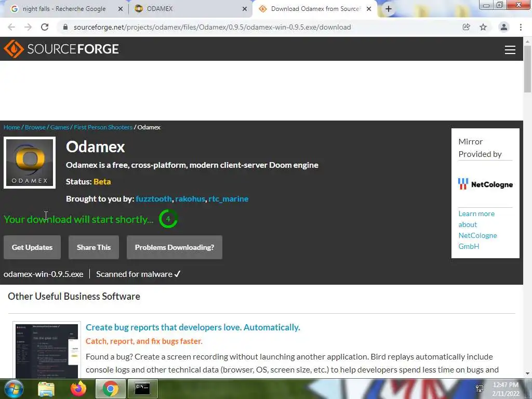Image resolution: width=532 pixels, height=399 pixels.
Task: Open File Explorer from taskbar
Action: [46, 389]
